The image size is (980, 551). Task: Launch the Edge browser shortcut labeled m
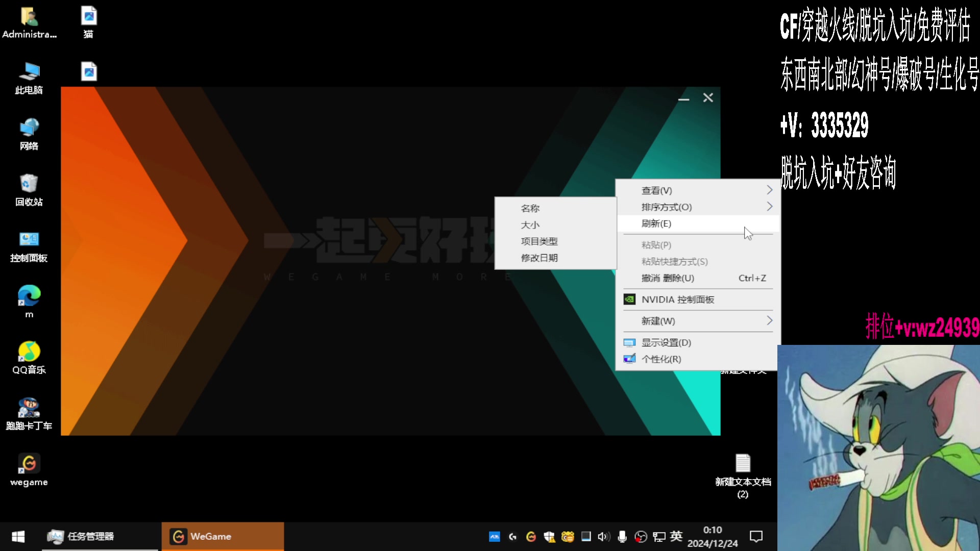29,302
